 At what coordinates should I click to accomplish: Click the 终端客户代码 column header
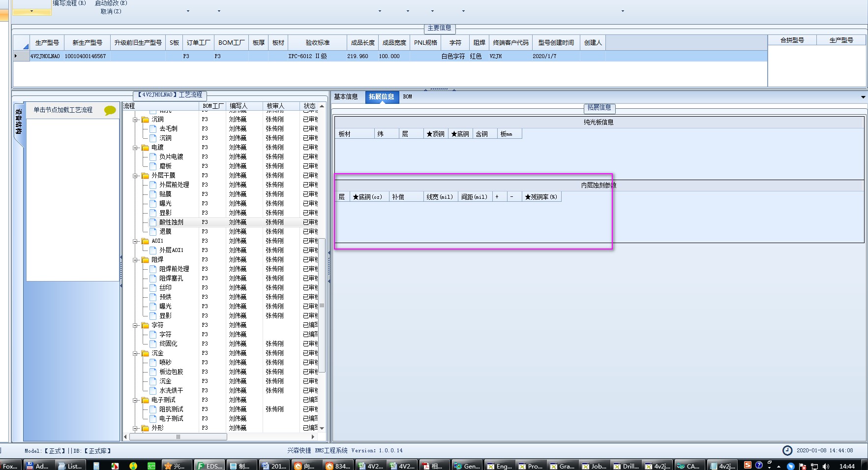click(511, 43)
